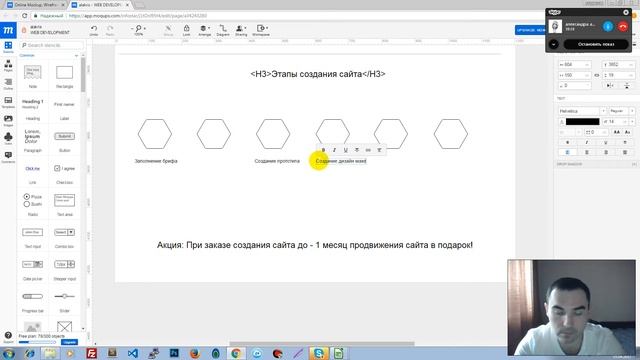Screen dimensions: 640x360
Task: Click the flip horizontal icon in right panel
Action: tap(610, 86)
